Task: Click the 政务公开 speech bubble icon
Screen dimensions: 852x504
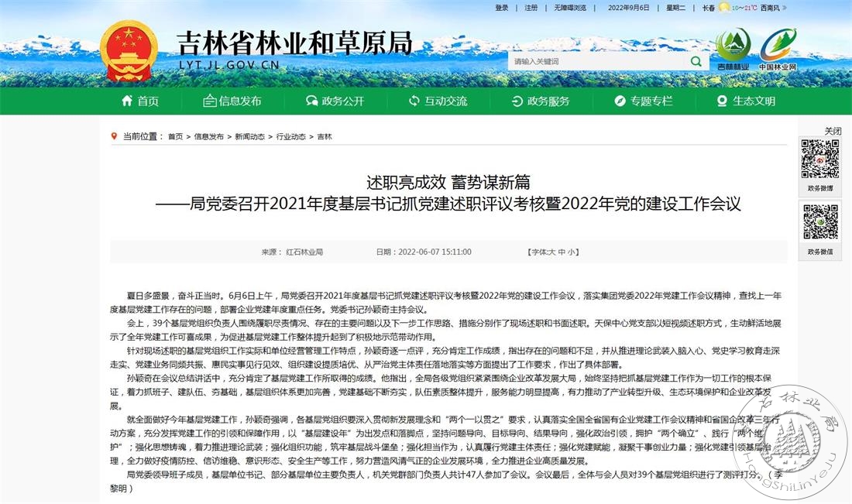Action: [312, 101]
